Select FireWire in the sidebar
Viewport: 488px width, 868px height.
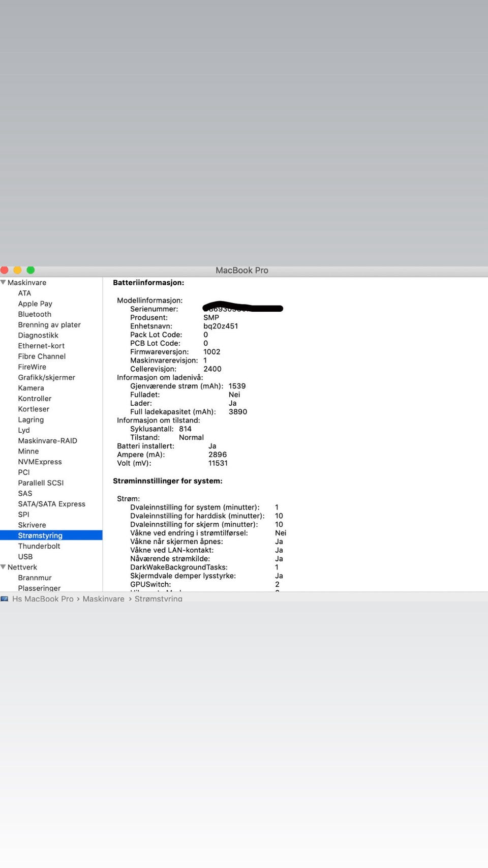(x=32, y=367)
